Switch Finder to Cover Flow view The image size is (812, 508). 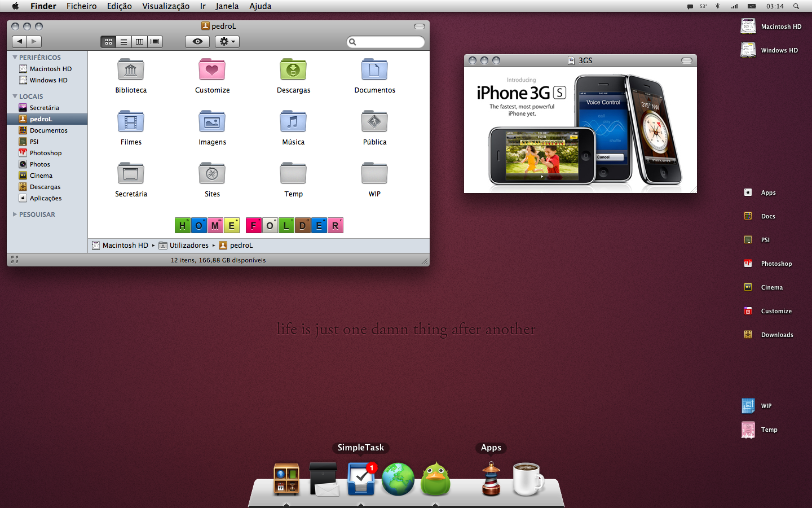[x=155, y=41]
